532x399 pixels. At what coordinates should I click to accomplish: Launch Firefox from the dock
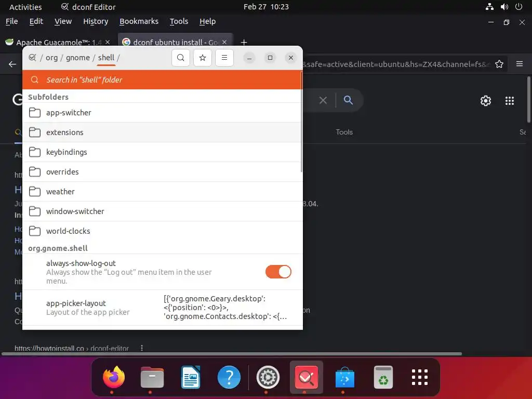coord(114,377)
